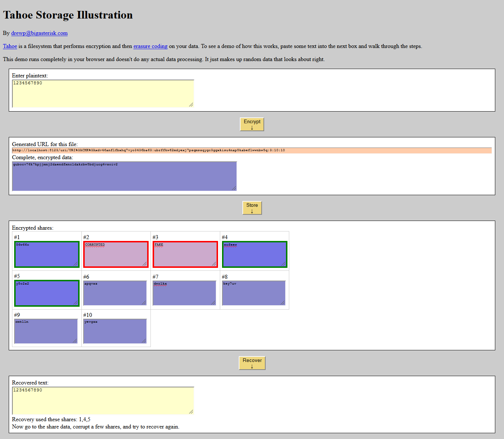Screen dimensions: 504x439
Task: Click the CORRUPTED share #2 box
Action: point(116,254)
